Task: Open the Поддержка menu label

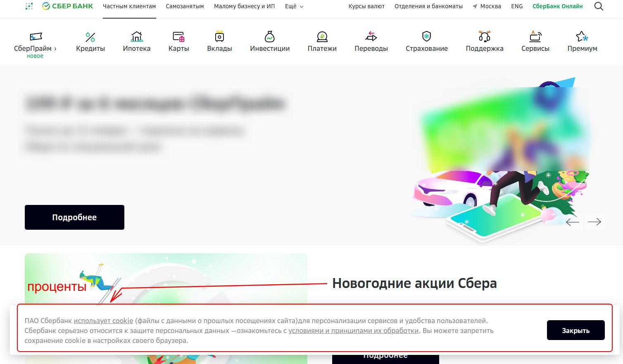Action: [485, 48]
